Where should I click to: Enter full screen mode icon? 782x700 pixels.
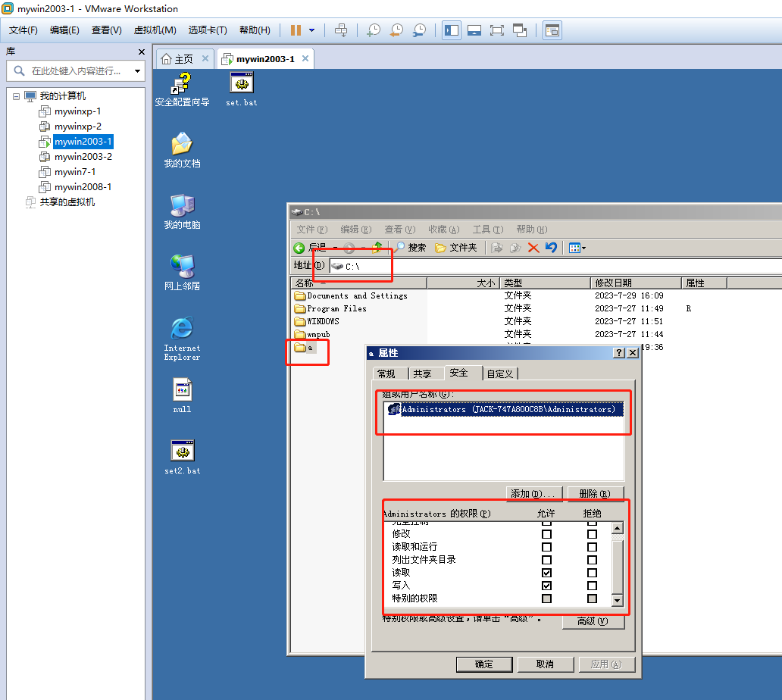[x=497, y=30]
